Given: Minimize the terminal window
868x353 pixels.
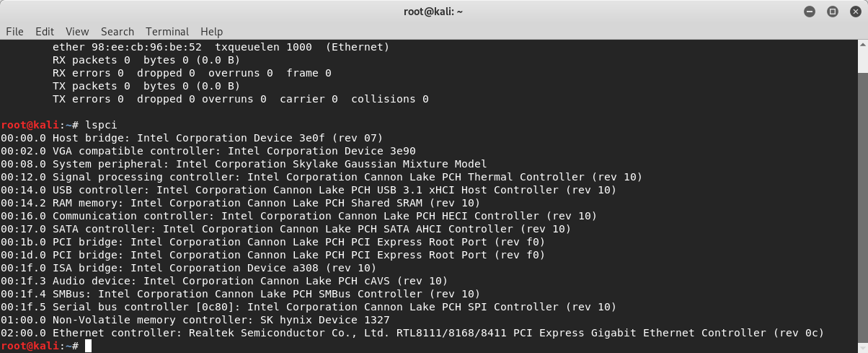Looking at the screenshot, I should pos(811,12).
